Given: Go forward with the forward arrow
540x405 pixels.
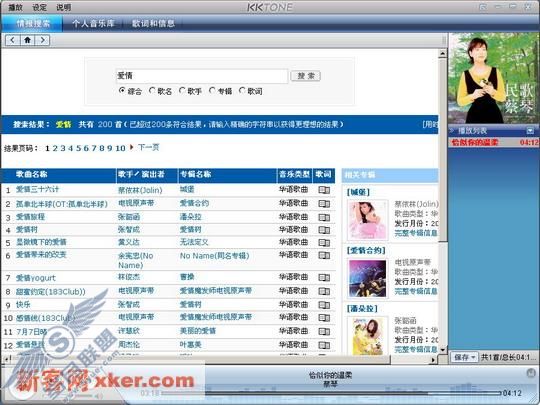Looking at the screenshot, I should coord(42,40).
